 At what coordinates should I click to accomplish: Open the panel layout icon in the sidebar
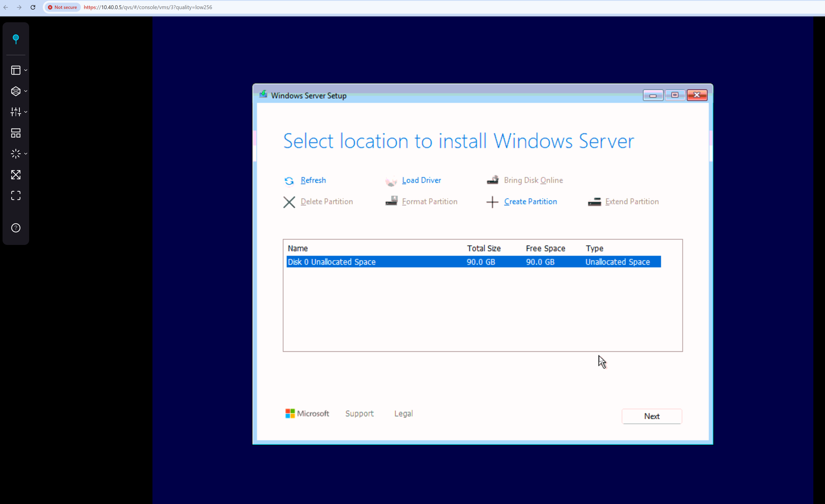pos(16,70)
